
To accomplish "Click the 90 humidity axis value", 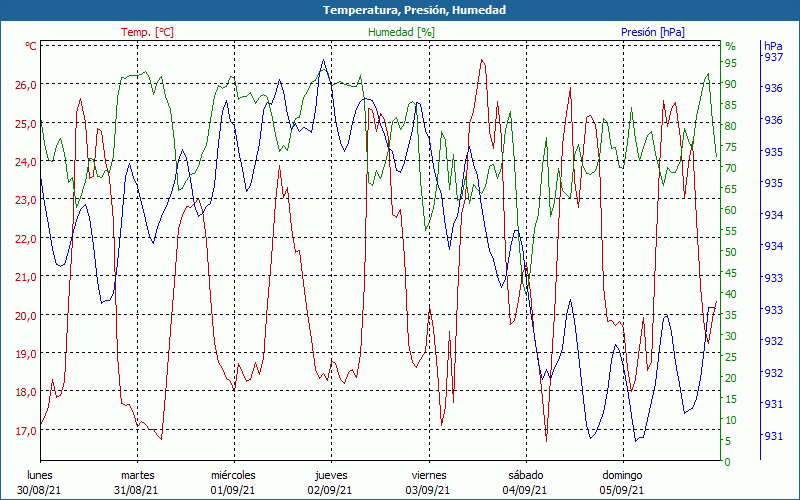I will click(731, 84).
